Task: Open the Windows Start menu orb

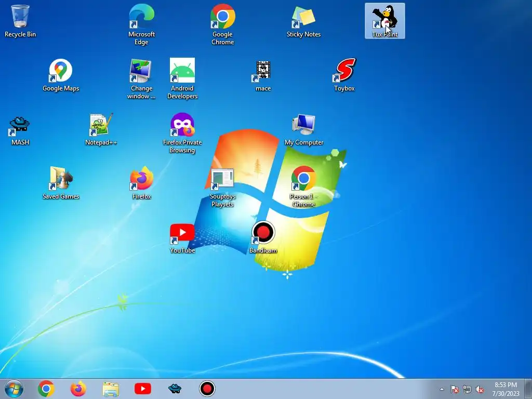Action: click(x=14, y=389)
